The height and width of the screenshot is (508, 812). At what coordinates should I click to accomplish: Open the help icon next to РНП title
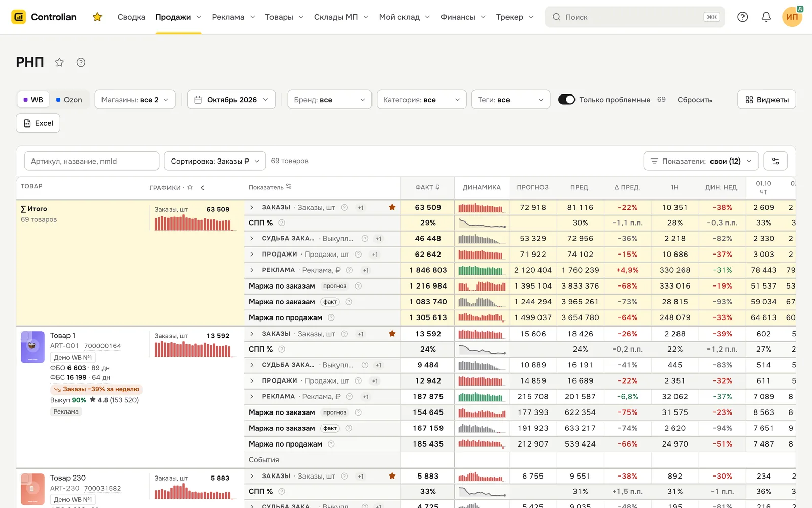[x=81, y=62]
